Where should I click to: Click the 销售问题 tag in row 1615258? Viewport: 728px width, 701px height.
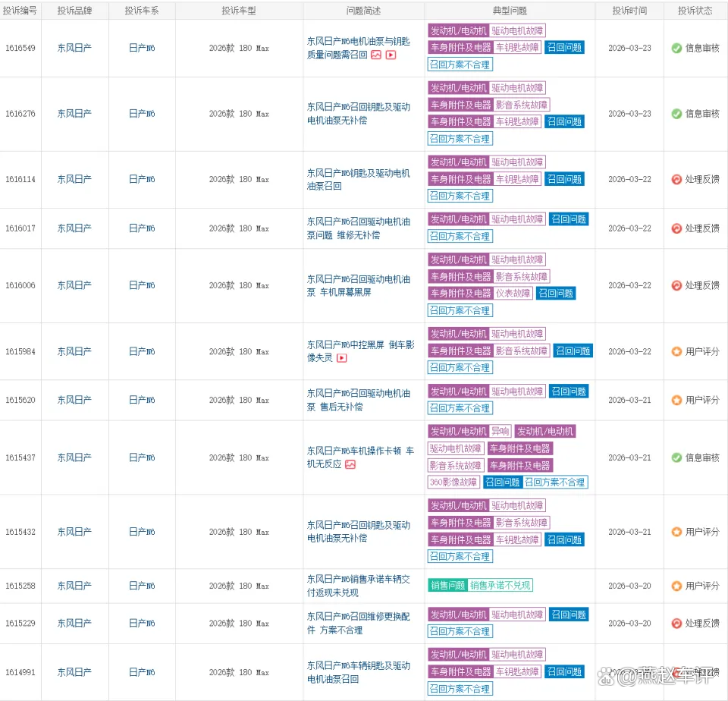click(x=447, y=586)
